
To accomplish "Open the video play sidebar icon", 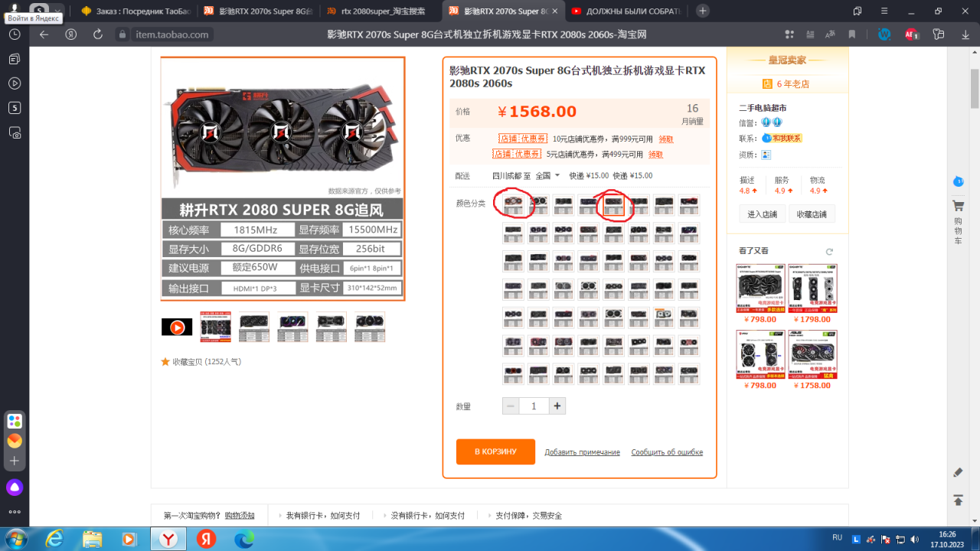I will pos(15,83).
